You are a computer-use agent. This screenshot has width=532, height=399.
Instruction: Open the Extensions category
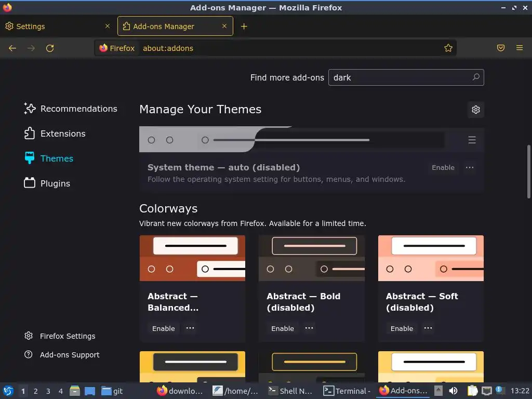click(55, 134)
